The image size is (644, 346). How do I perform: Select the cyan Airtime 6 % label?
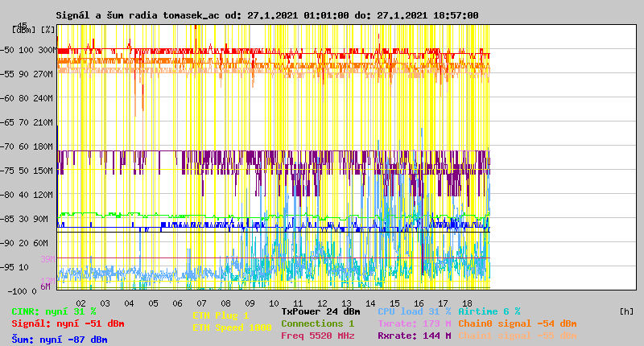pos(489,311)
